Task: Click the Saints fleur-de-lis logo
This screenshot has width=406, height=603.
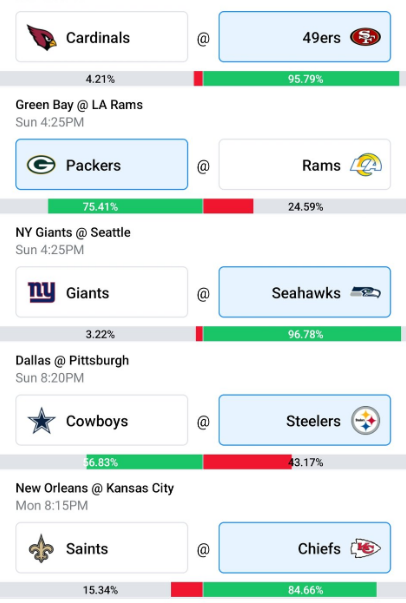Action: coord(41,548)
